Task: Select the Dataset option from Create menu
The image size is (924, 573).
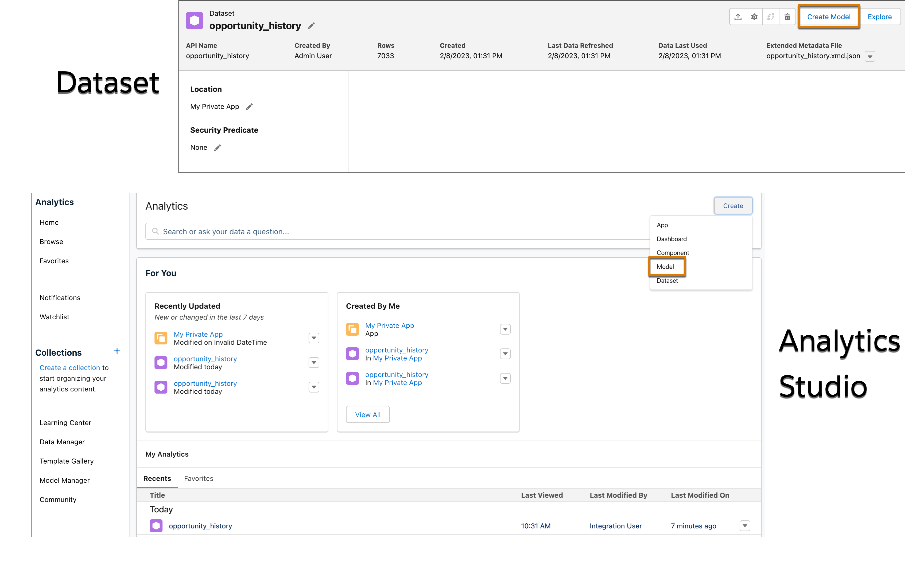Action: point(667,281)
